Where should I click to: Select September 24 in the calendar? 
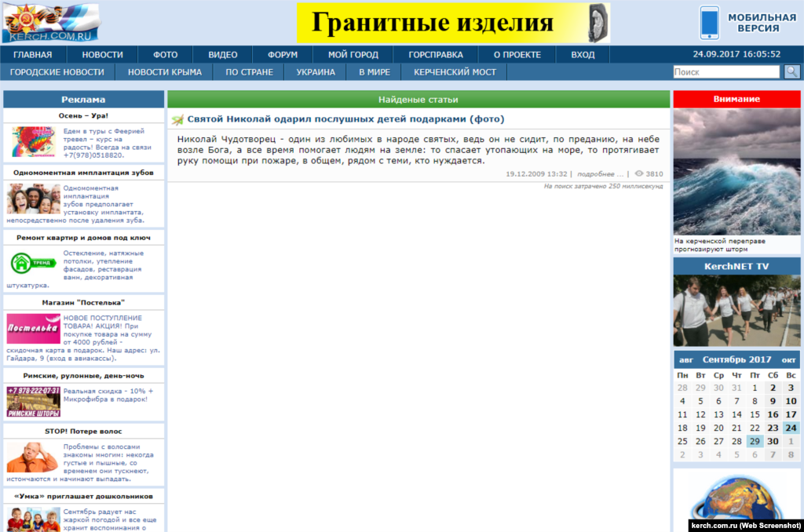click(791, 428)
